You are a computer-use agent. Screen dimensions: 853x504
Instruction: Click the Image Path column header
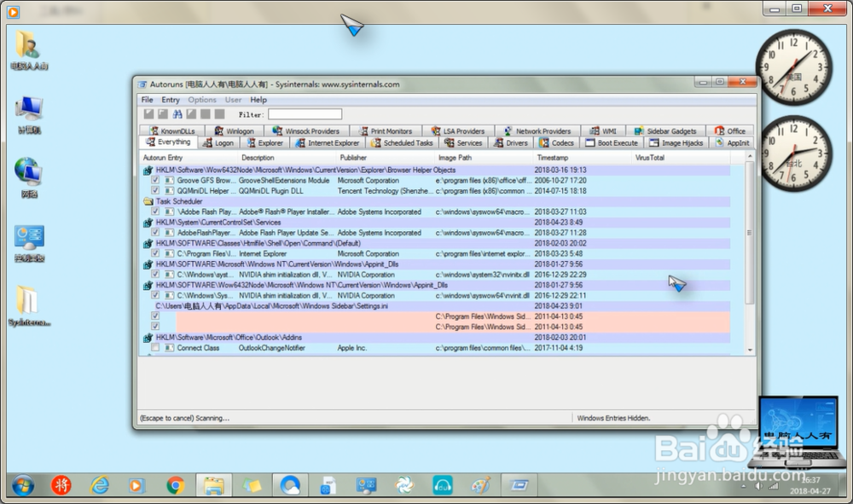[483, 158]
